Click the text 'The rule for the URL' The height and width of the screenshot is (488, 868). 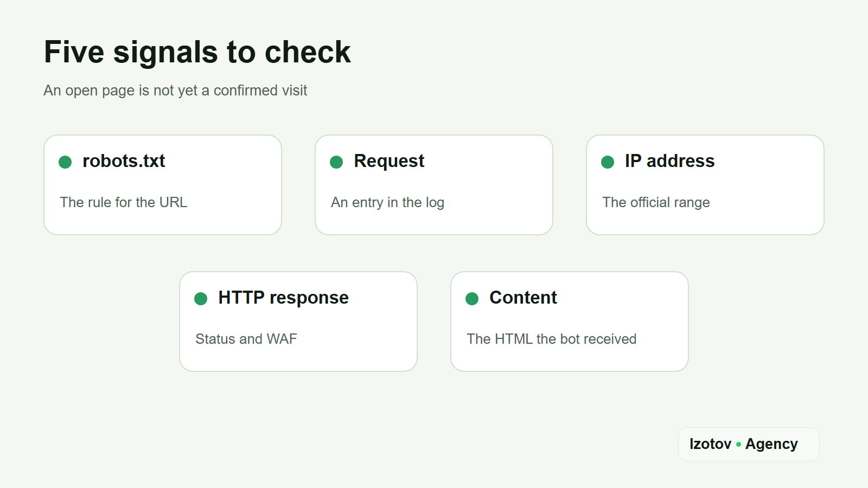(123, 202)
